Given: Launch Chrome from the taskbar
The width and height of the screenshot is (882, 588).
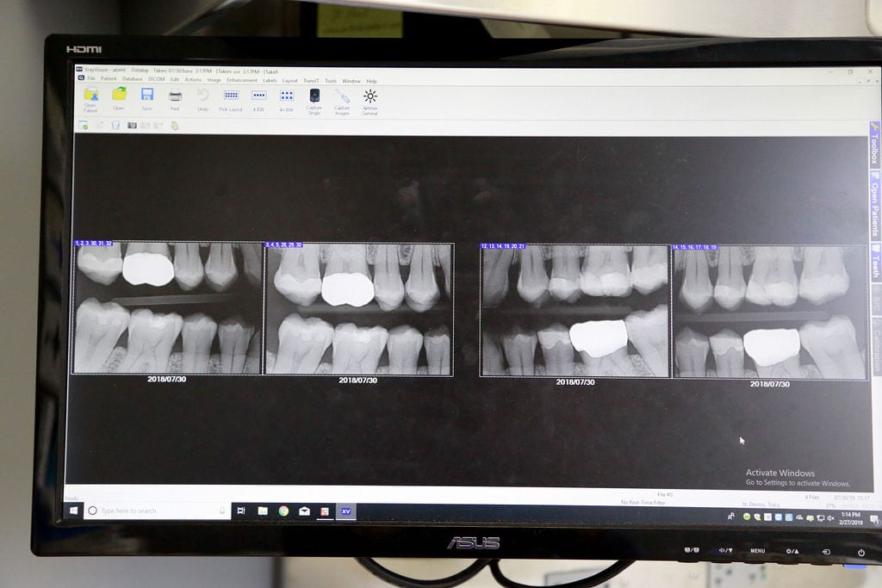Looking at the screenshot, I should click(x=283, y=511).
